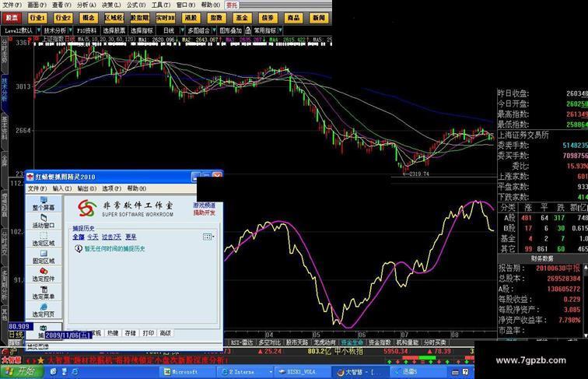
Task: Click Internet Explorer quick launch icon
Action: point(75,372)
